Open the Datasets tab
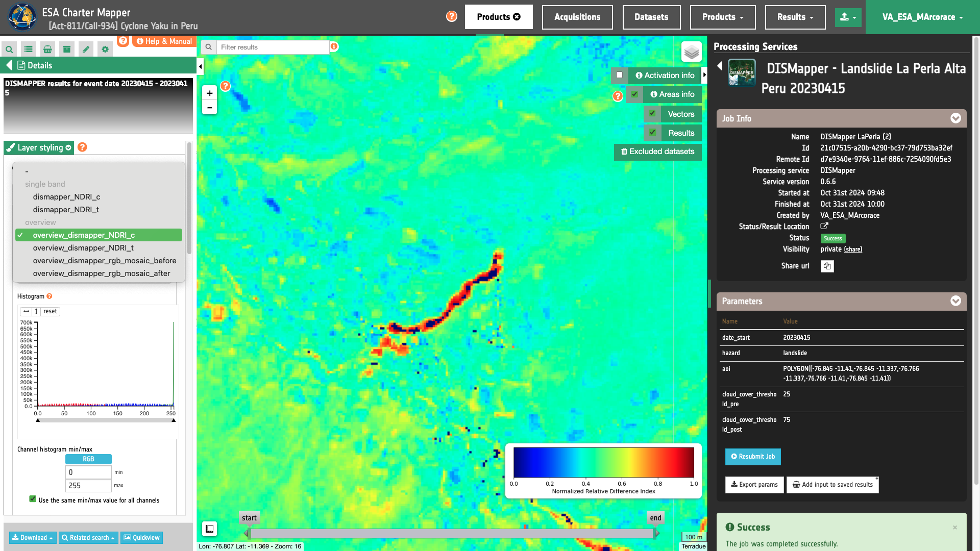The width and height of the screenshot is (980, 551). [x=651, y=17]
